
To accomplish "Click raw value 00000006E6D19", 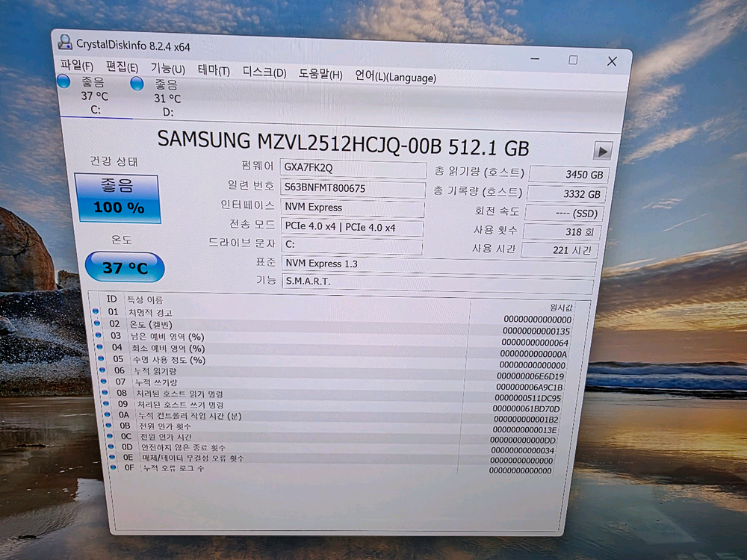I will pyautogui.click(x=530, y=376).
